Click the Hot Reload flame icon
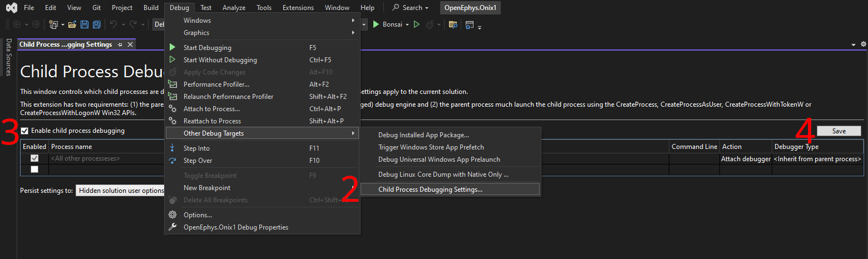Screen dimensions: 868x259 pyautogui.click(x=430, y=24)
